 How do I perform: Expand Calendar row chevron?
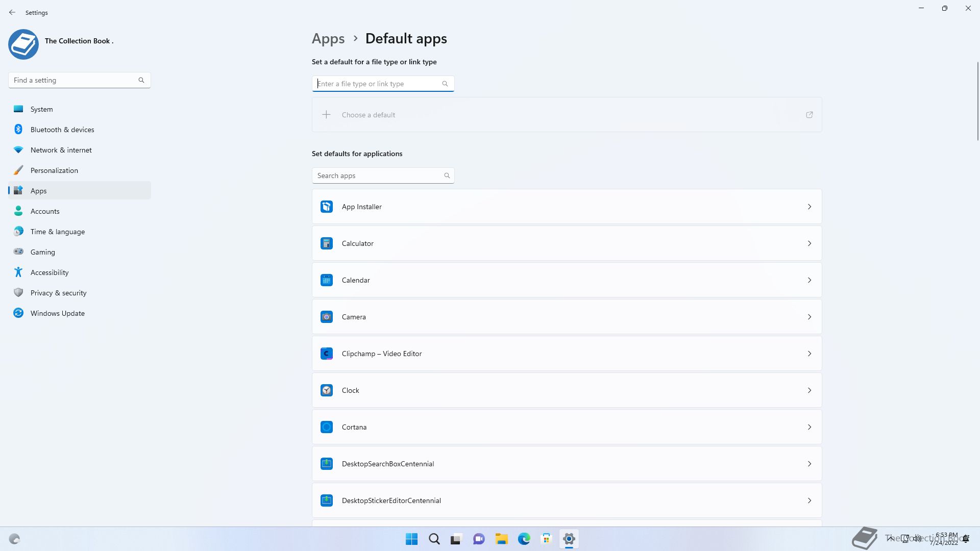click(810, 280)
